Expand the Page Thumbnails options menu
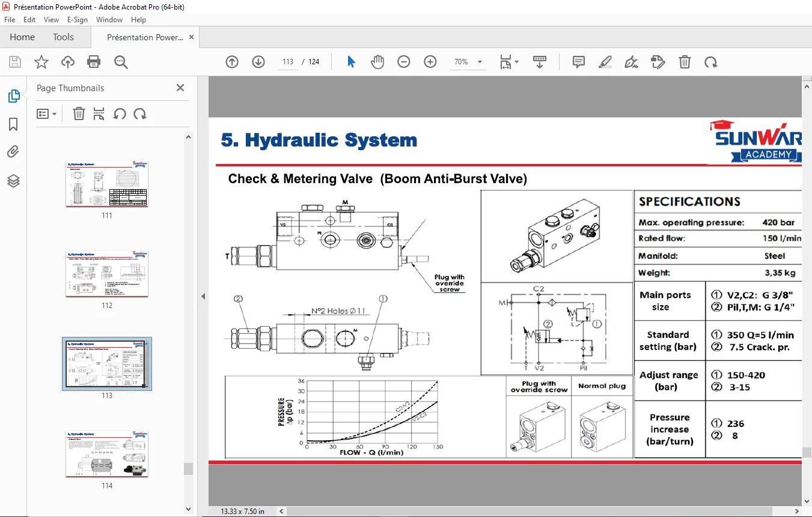812x517 pixels. coord(46,113)
